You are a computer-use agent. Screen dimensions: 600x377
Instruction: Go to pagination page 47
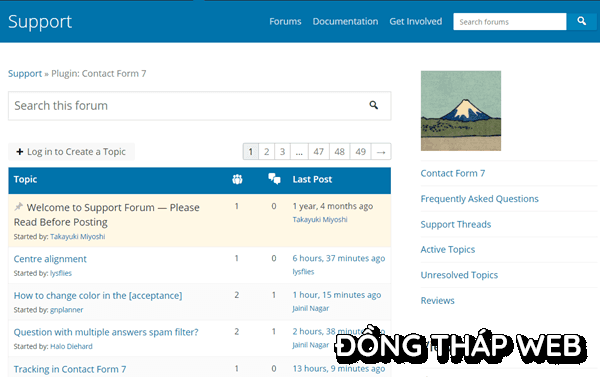tap(319, 152)
